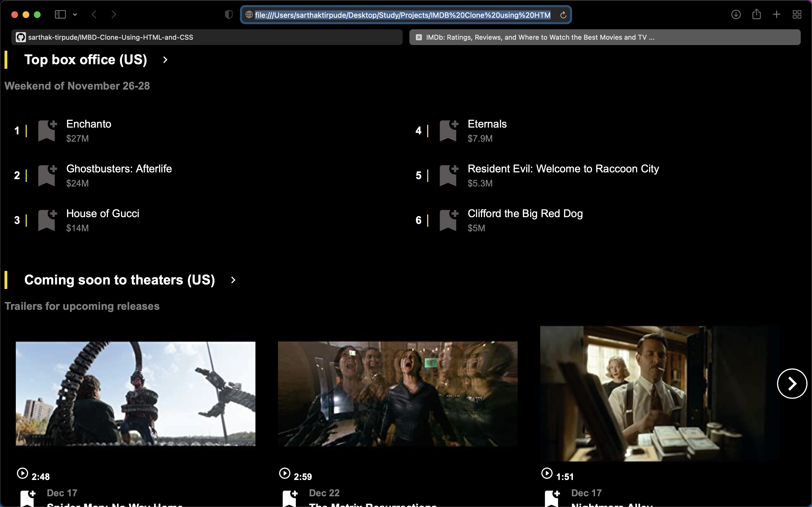This screenshot has height=507, width=812.
Task: Open the Resident Evil: Welcome to Raccoon City link
Action: pyautogui.click(x=563, y=169)
